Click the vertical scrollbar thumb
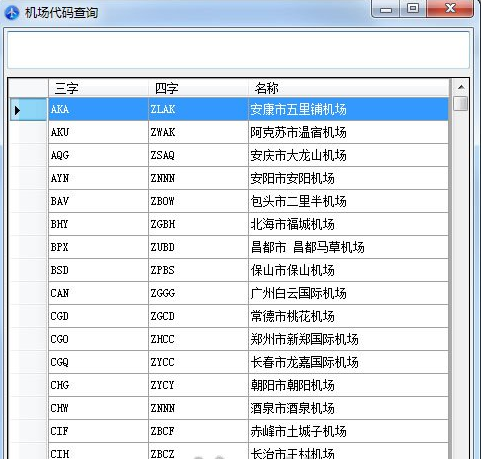 pos(461,103)
